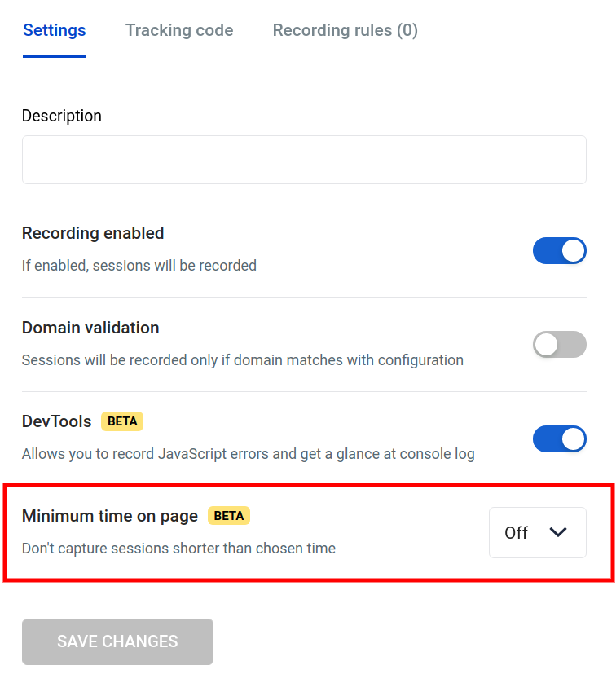Click into the Description text field
This screenshot has width=616, height=683.
304,160
